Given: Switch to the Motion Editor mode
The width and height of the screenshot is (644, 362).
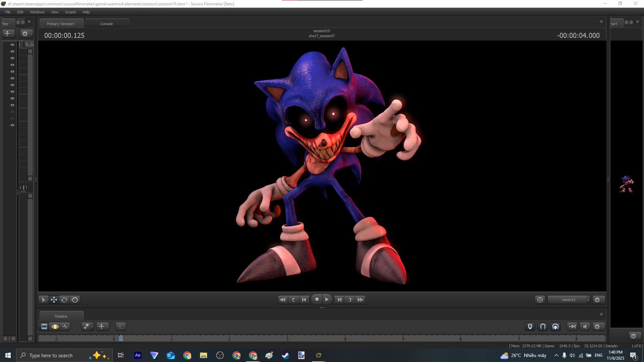Looking at the screenshot, I should click(55, 326).
